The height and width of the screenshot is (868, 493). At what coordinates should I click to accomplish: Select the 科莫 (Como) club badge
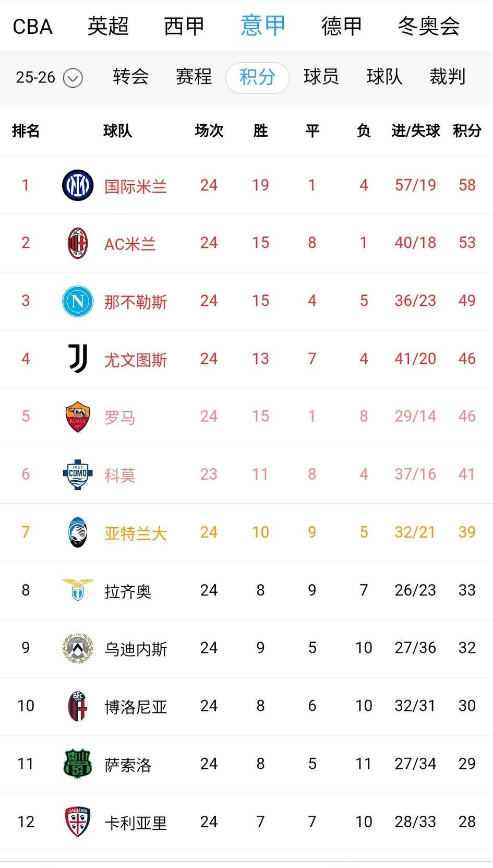tap(77, 474)
